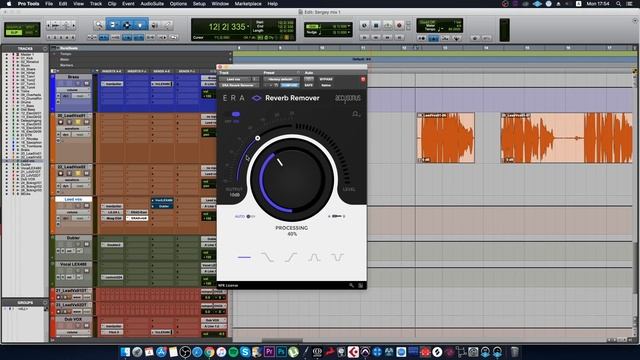Viewport: 640px width, 360px height.
Task: Open the Edit menu
Action: 63,4
